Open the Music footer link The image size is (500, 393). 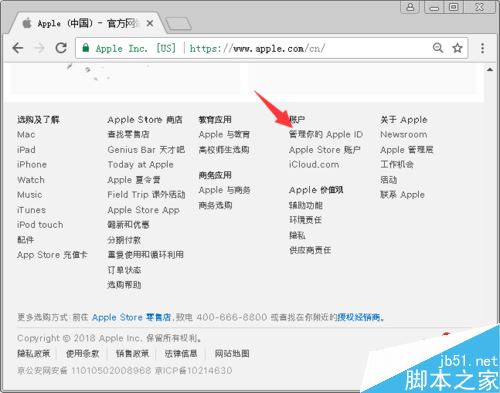[30, 195]
